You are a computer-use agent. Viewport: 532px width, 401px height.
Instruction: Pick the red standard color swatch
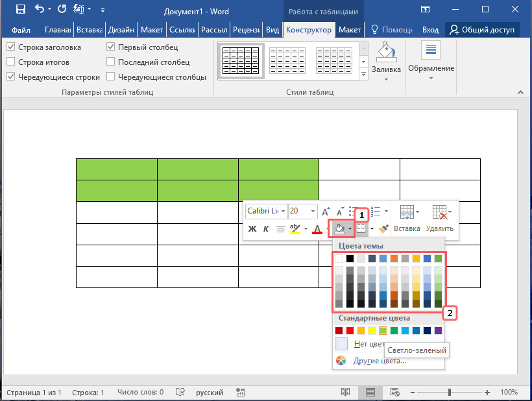pyautogui.click(x=350, y=331)
